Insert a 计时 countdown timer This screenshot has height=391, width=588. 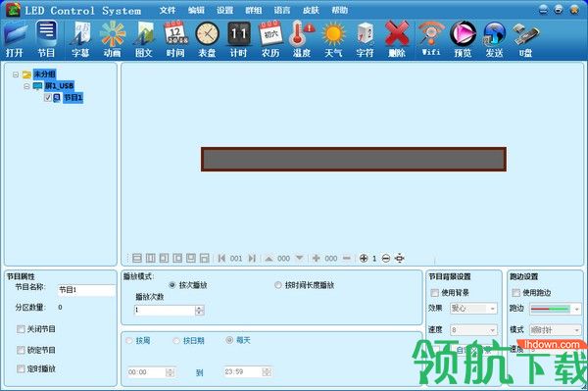[x=238, y=40]
